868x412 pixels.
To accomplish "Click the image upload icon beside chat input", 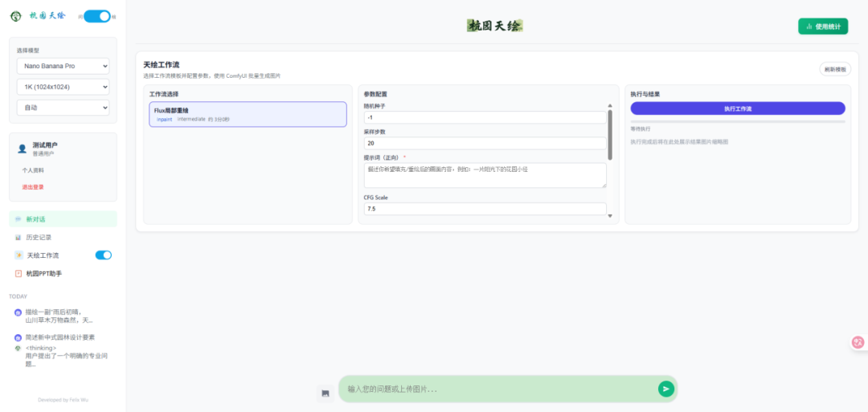I will (x=325, y=393).
